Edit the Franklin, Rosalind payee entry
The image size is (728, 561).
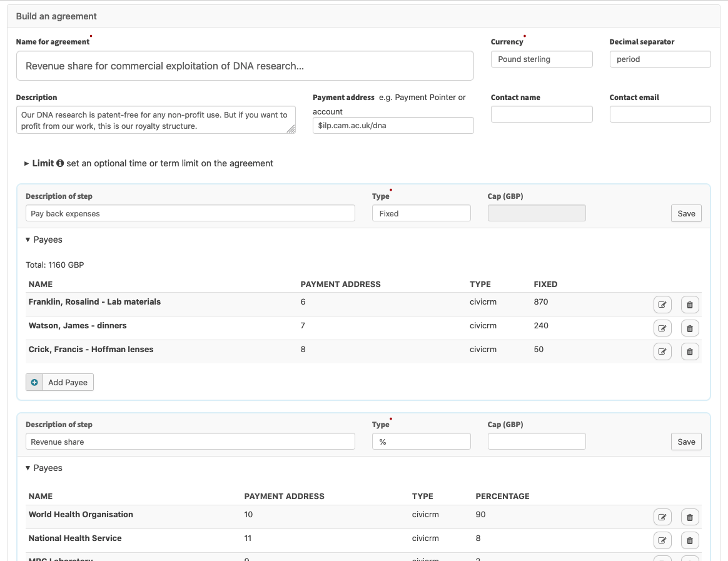pyautogui.click(x=662, y=304)
